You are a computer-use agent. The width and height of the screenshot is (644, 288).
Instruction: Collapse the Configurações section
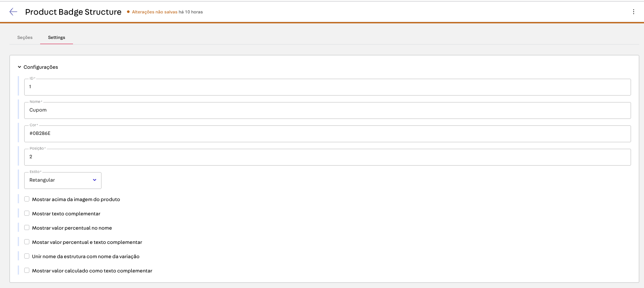pyautogui.click(x=19, y=67)
